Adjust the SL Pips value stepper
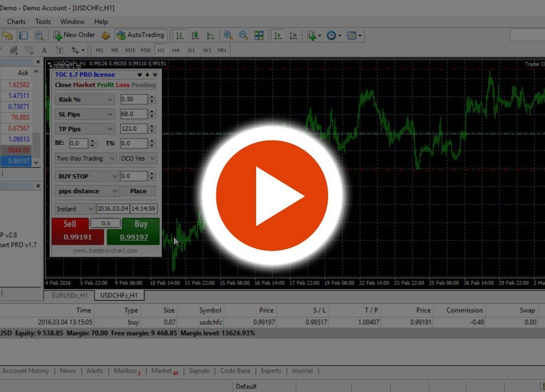Screen dimensions: 545x392 (152, 114)
